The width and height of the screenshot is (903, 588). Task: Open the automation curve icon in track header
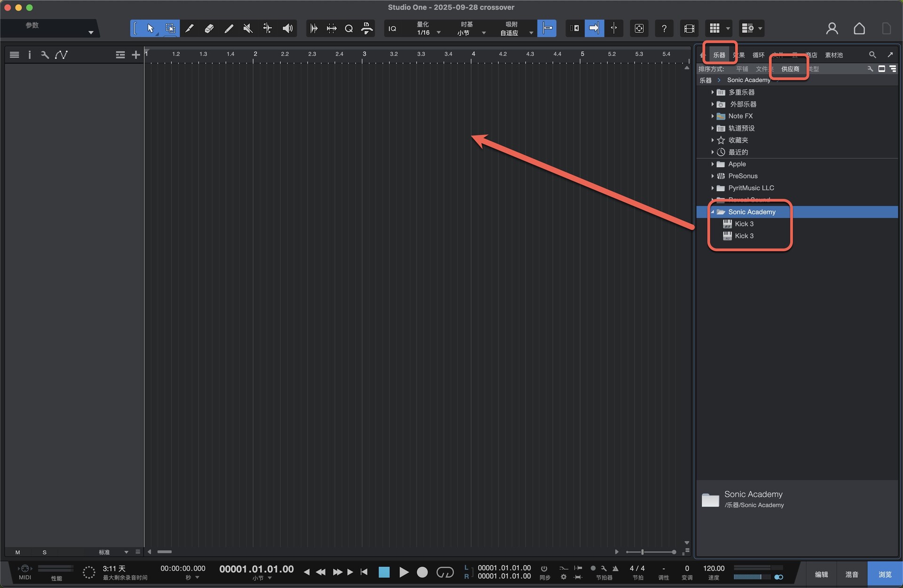pyautogui.click(x=61, y=55)
